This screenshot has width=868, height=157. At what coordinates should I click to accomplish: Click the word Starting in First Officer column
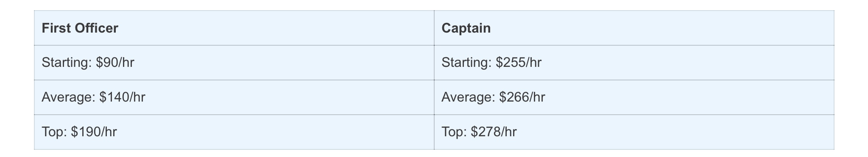click(x=65, y=63)
